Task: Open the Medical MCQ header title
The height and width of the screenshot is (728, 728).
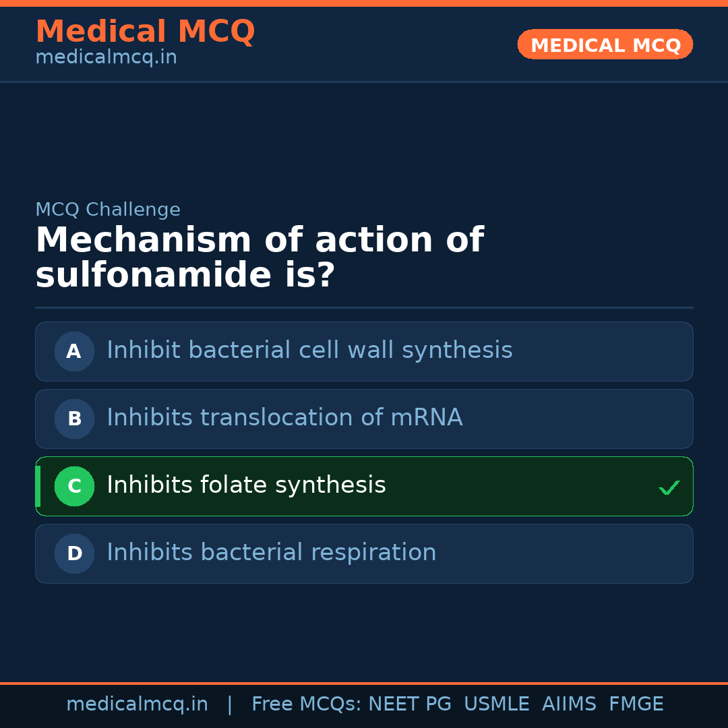Action: pos(145,32)
